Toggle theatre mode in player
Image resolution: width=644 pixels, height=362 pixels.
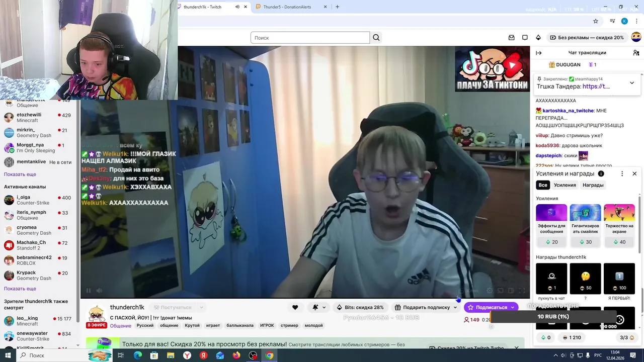(511, 291)
